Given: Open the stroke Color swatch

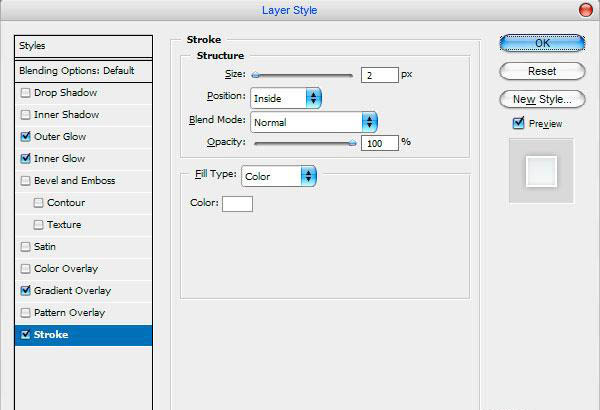Looking at the screenshot, I should [x=237, y=204].
